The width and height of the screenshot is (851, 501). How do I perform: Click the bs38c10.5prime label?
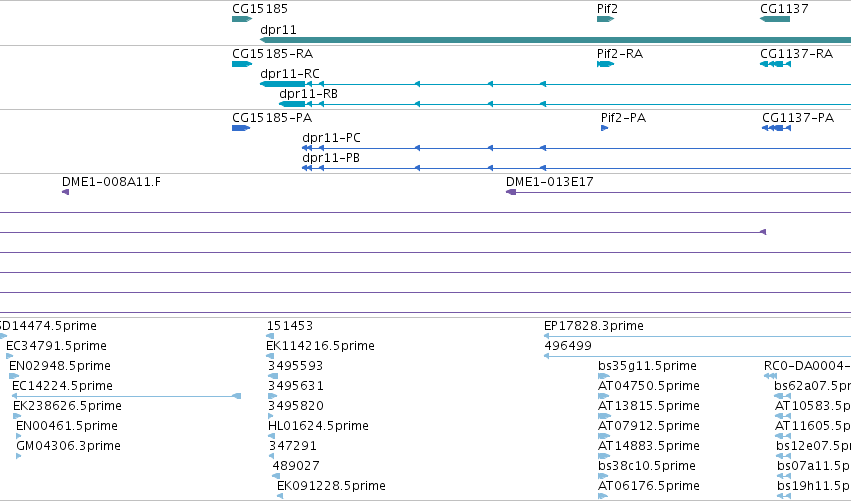coord(647,466)
